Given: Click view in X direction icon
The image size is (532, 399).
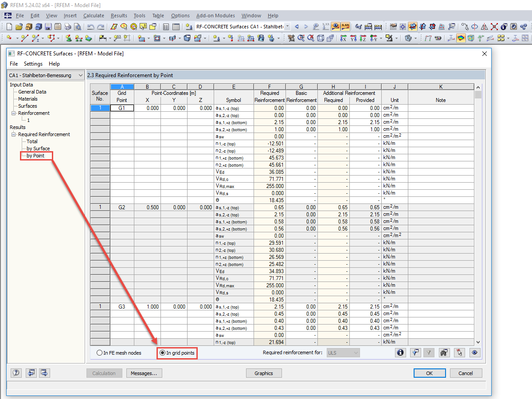Looking at the screenshot, I should click(x=343, y=38).
